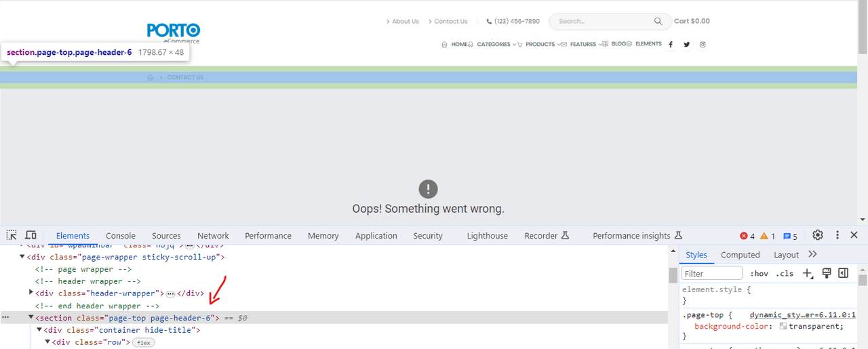Switch to the Performance tab
The image size is (868, 349).
(x=268, y=236)
